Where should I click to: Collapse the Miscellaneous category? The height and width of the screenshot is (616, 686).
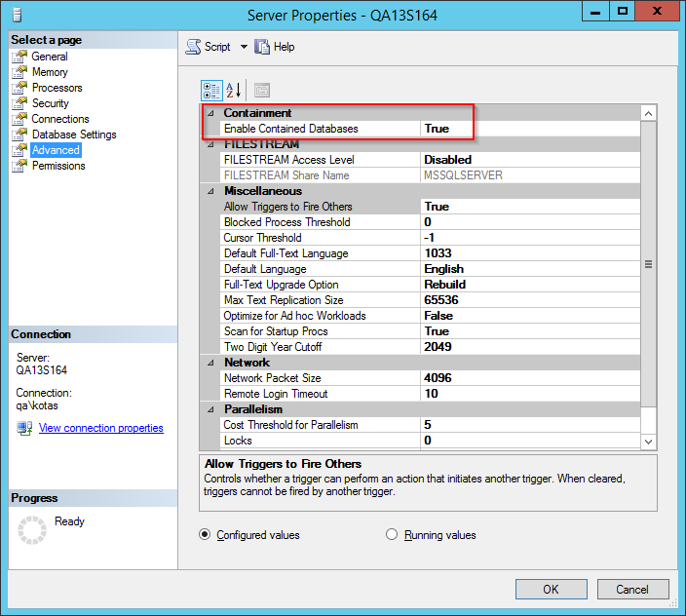point(211,191)
